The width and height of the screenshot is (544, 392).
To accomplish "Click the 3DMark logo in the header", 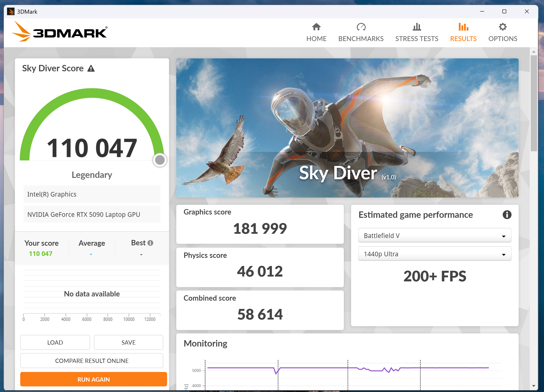I will (60, 31).
